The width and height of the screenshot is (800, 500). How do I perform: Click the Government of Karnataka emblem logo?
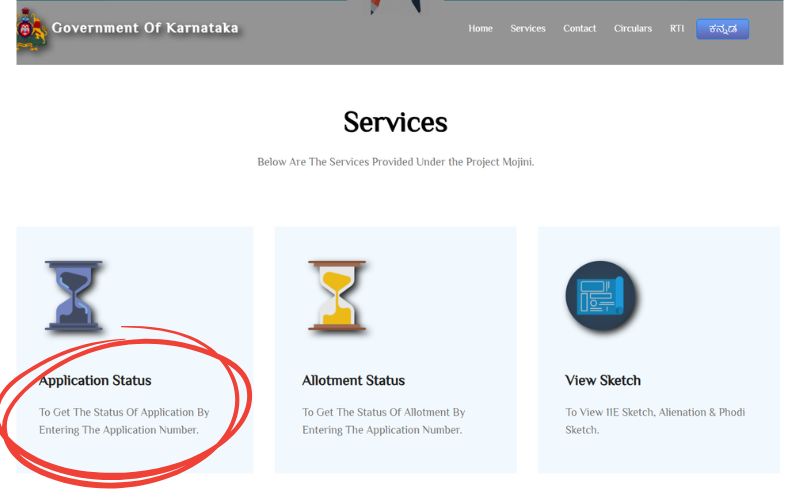click(x=32, y=30)
